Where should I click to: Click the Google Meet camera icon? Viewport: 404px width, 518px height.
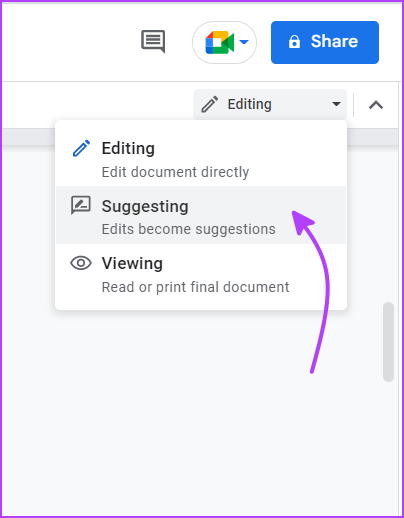point(219,42)
